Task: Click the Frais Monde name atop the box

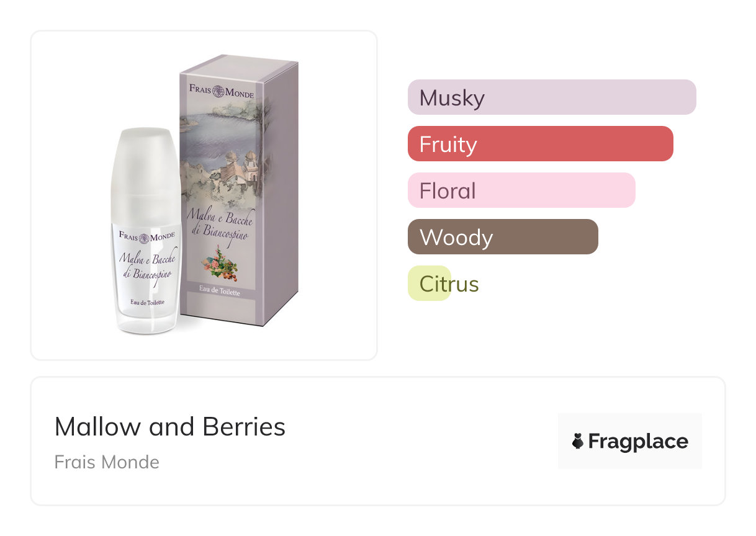Action: pyautogui.click(x=221, y=91)
